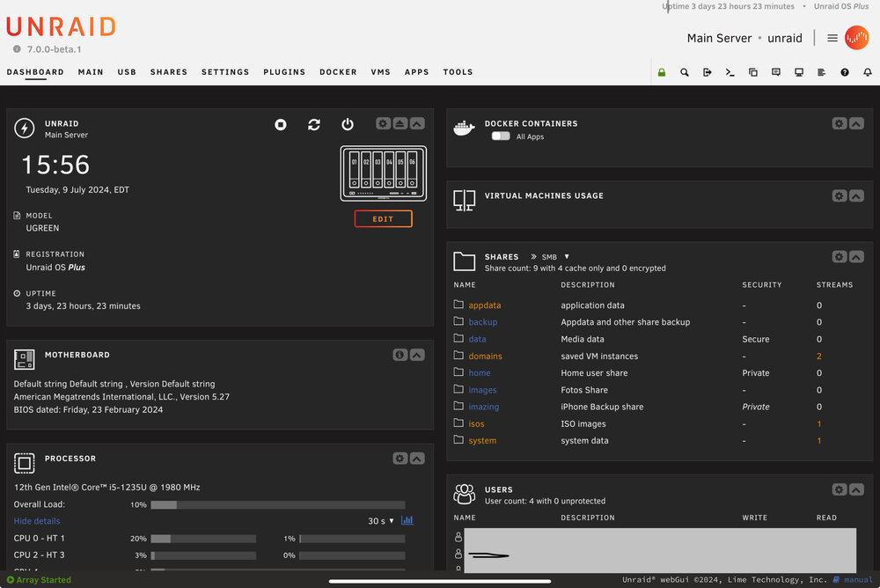Screen dimensions: 880x588
Task: Click the Unraid tile eject-style icon
Action: click(400, 123)
